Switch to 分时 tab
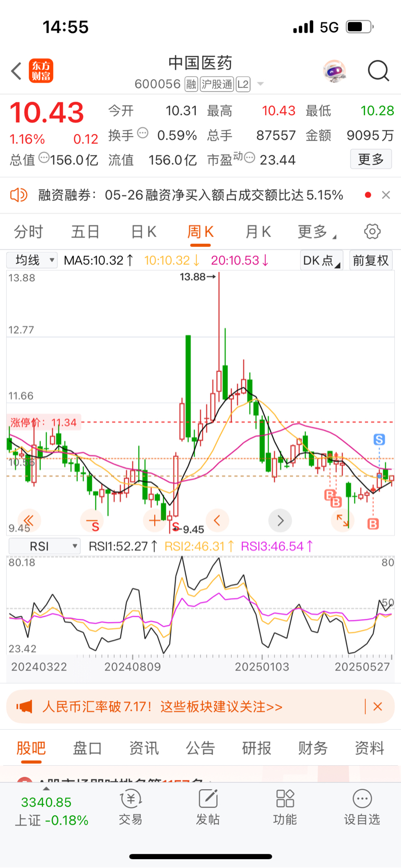The height and width of the screenshot is (868, 401). tap(28, 231)
